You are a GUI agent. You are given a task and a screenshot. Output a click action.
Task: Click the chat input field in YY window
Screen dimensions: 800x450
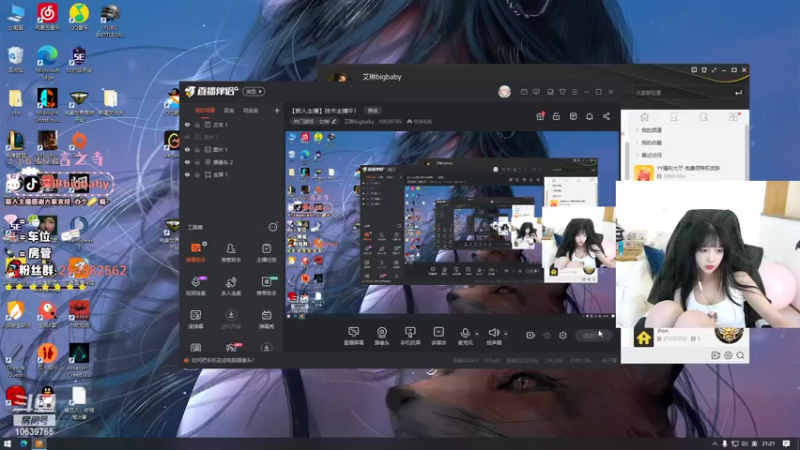[x=688, y=92]
